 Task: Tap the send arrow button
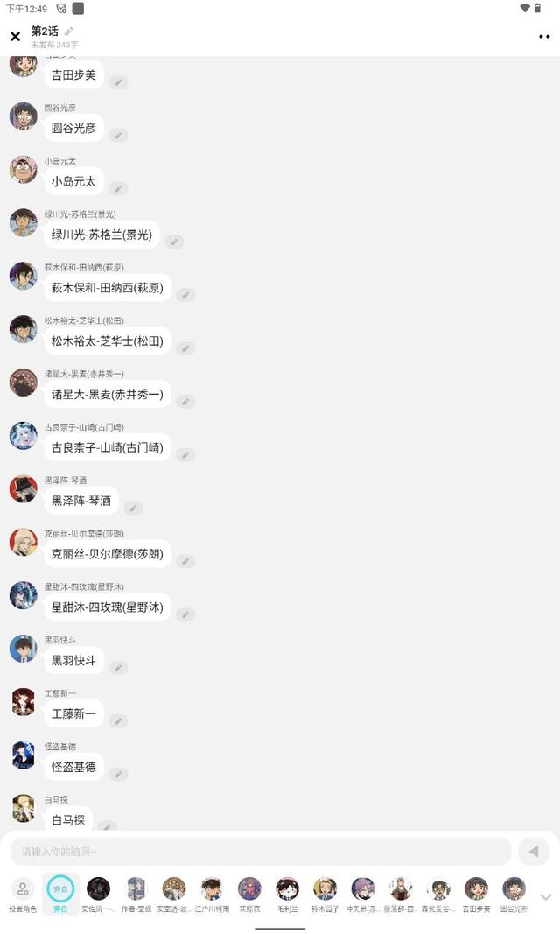click(x=533, y=851)
